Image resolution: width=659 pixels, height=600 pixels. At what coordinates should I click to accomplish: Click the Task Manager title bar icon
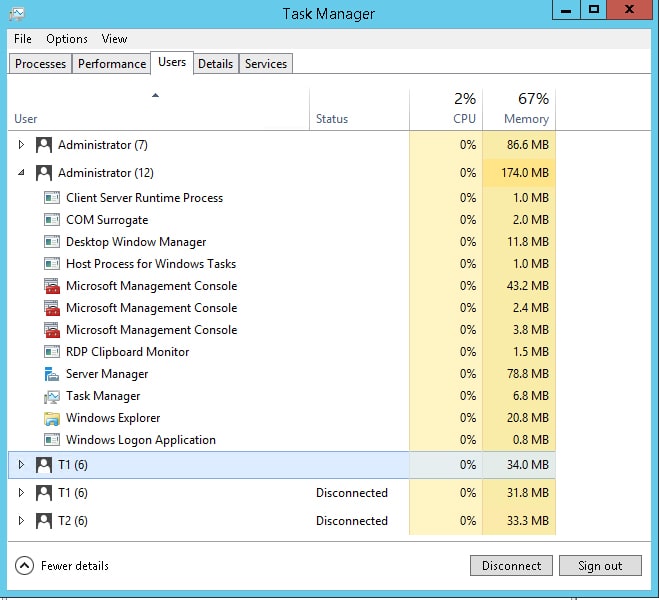tap(16, 14)
